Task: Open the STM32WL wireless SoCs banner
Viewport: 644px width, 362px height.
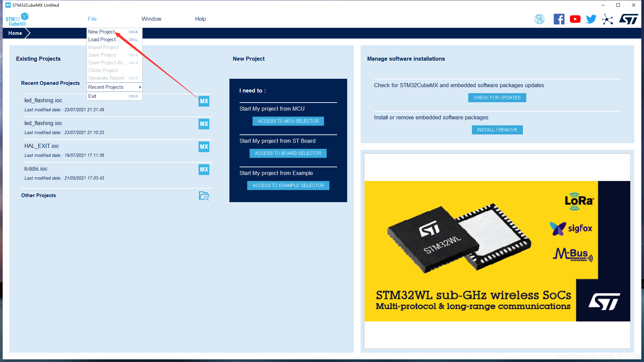Action: (x=497, y=251)
